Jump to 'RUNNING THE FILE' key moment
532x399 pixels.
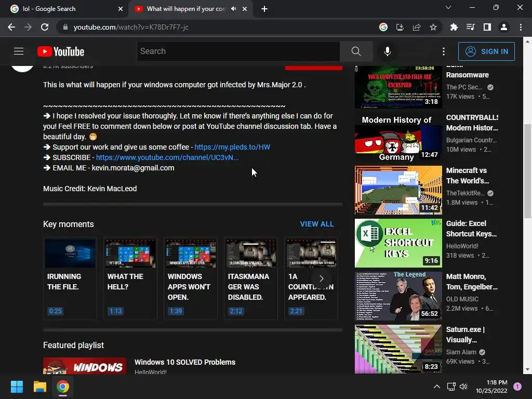tap(70, 278)
